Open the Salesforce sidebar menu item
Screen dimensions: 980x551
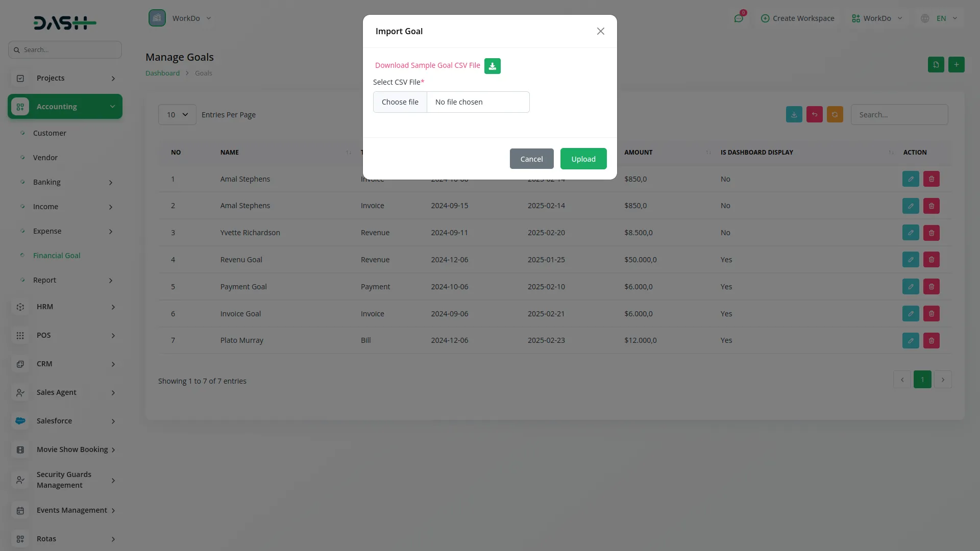[x=53, y=420]
